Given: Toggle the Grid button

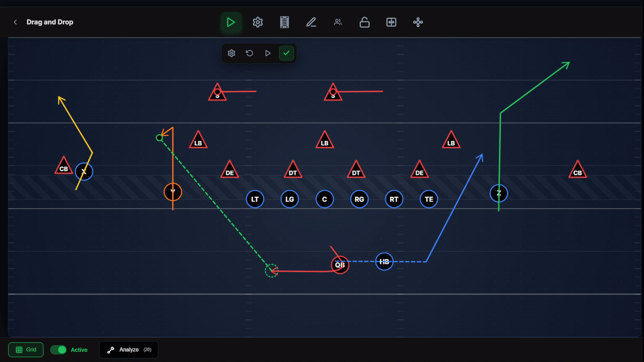Looking at the screenshot, I should point(26,350).
